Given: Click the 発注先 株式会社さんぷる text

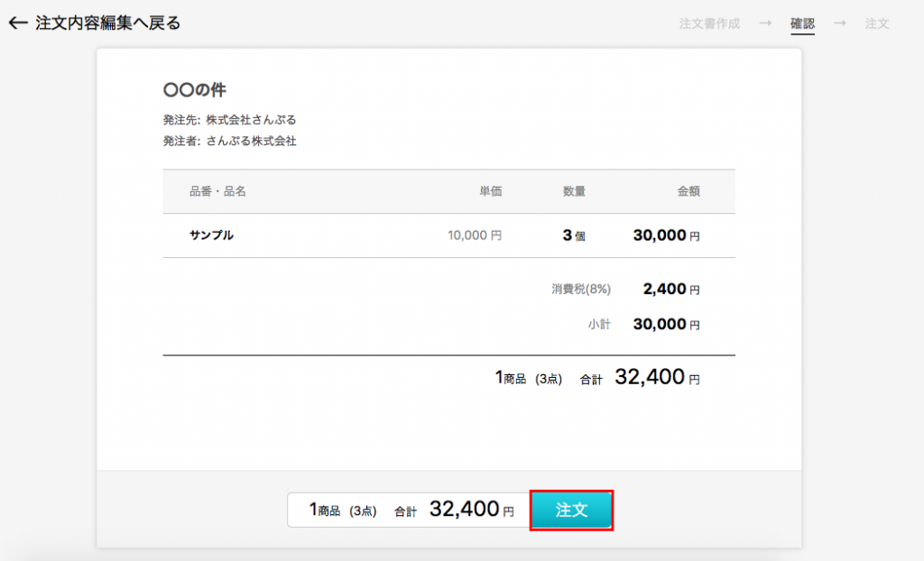Looking at the screenshot, I should coord(229,120).
